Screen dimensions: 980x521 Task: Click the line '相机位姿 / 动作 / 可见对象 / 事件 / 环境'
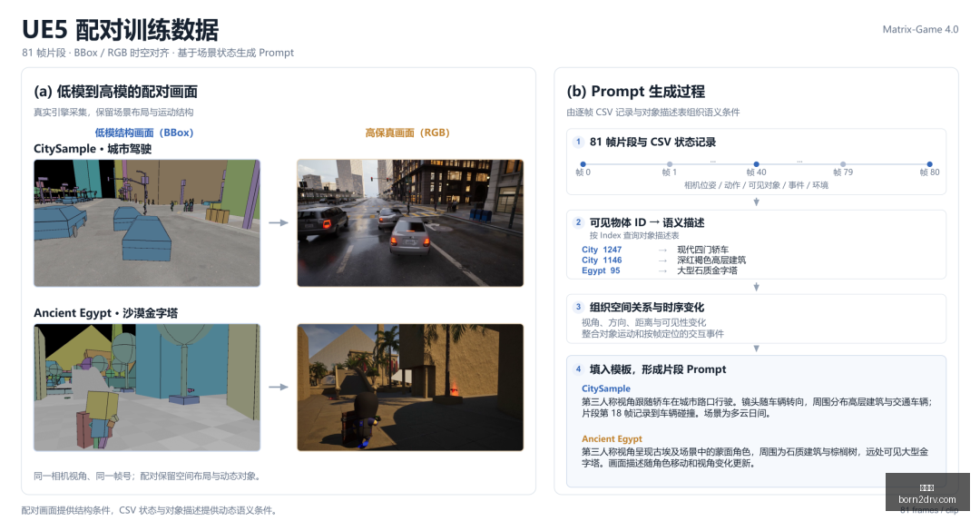tap(756, 185)
